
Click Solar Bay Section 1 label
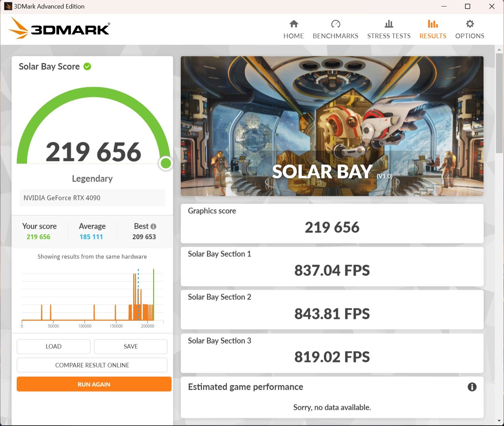(219, 254)
